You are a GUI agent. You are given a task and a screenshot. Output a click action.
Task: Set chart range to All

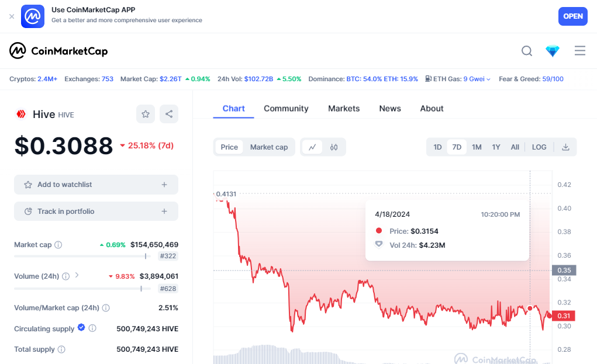[x=515, y=147]
